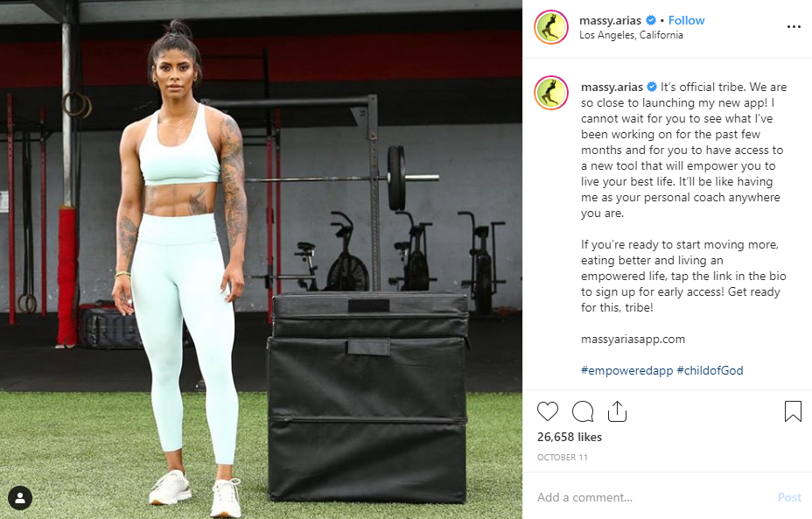Open the header profile avatar

tap(551, 27)
